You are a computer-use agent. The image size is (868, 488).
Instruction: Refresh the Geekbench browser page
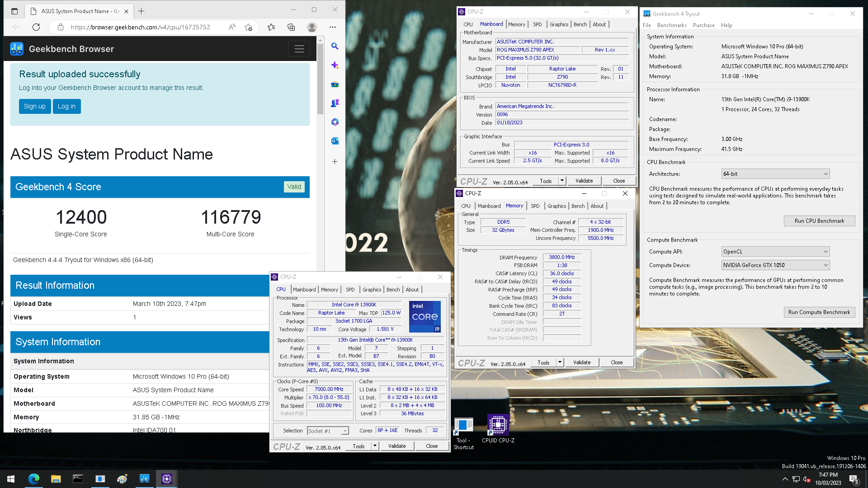tap(36, 27)
